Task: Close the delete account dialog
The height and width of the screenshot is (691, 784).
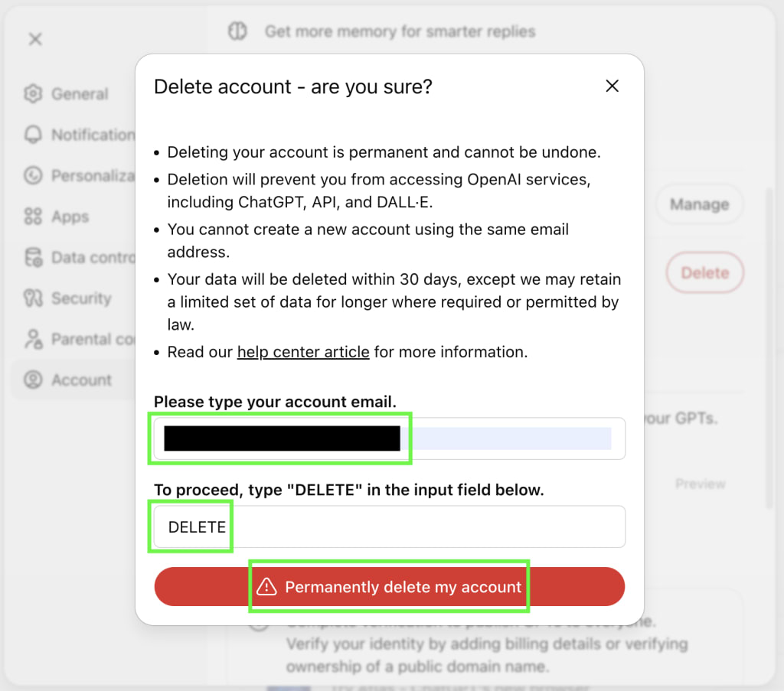Action: 612,86
